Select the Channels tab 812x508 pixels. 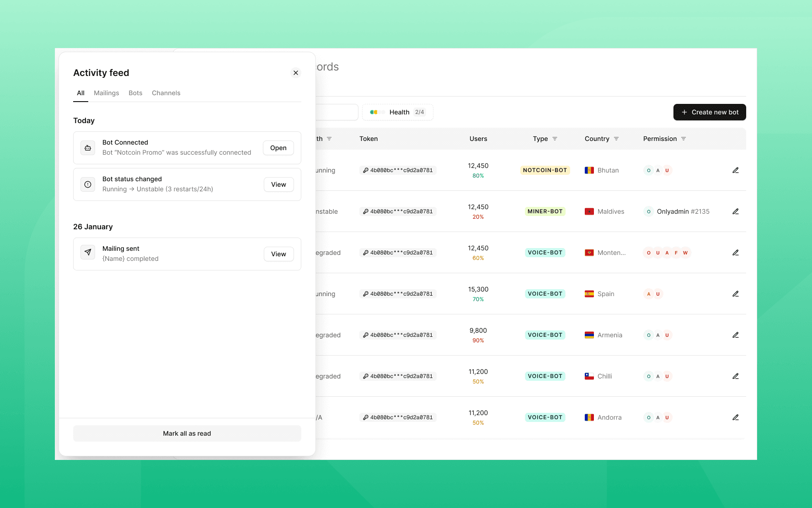[x=166, y=93]
